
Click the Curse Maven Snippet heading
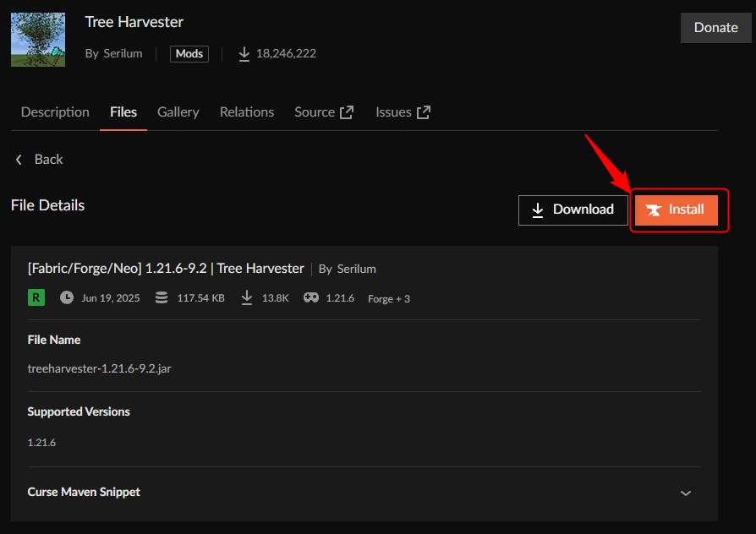point(84,492)
